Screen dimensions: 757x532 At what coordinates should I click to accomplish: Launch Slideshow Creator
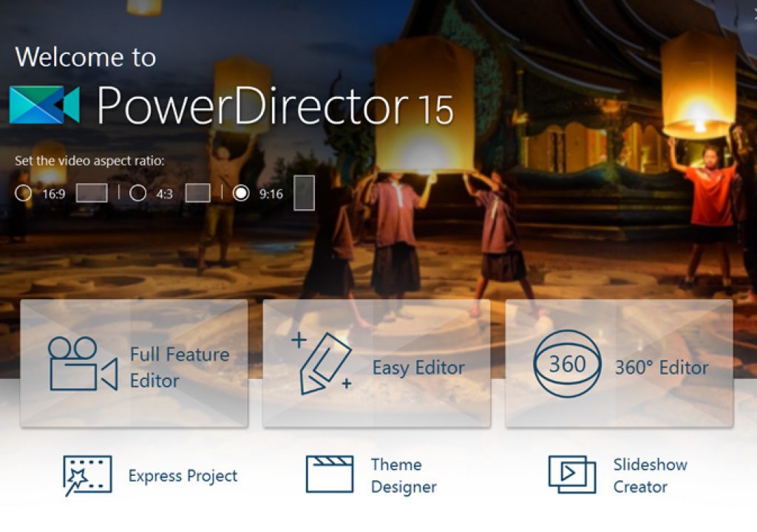(x=618, y=475)
